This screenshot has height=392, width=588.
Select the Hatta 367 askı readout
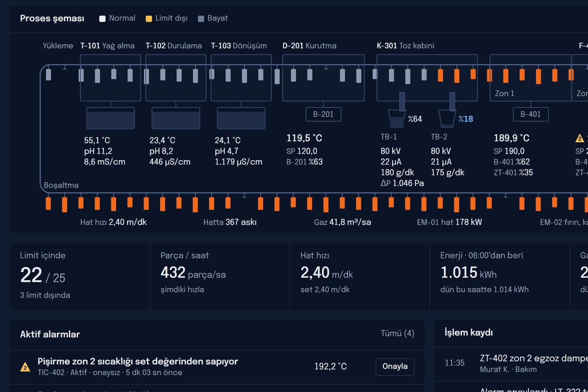point(230,222)
